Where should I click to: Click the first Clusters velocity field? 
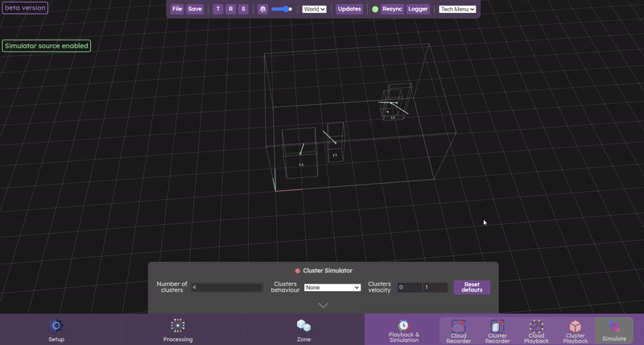[410, 288]
